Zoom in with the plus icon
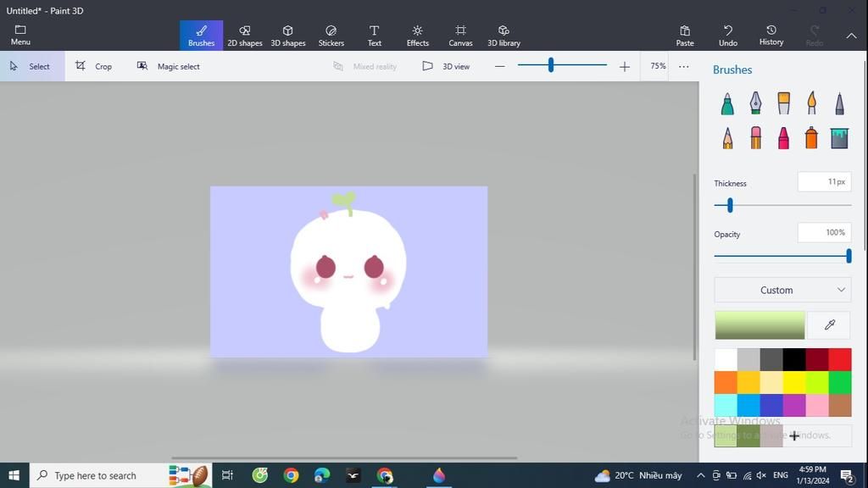 625,66
